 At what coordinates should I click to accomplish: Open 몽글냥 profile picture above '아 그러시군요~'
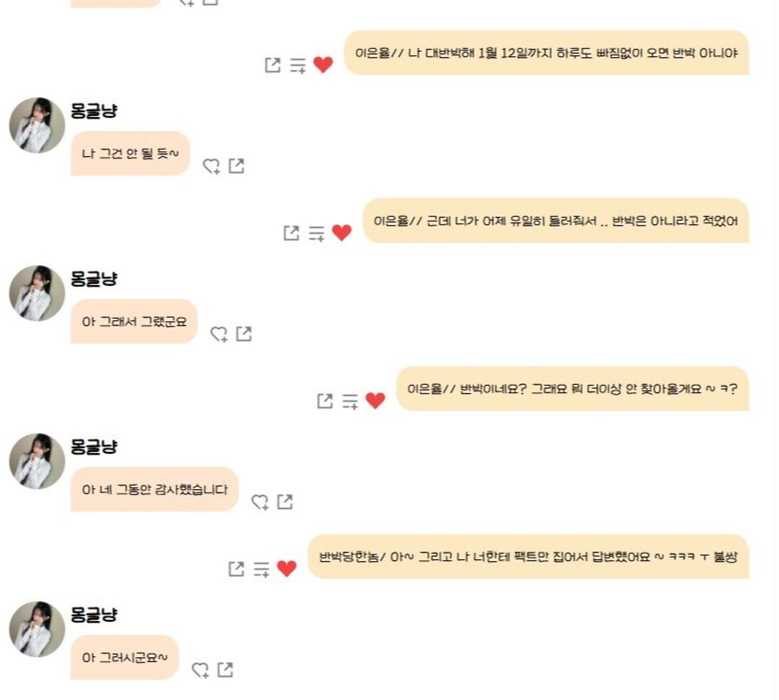37,629
